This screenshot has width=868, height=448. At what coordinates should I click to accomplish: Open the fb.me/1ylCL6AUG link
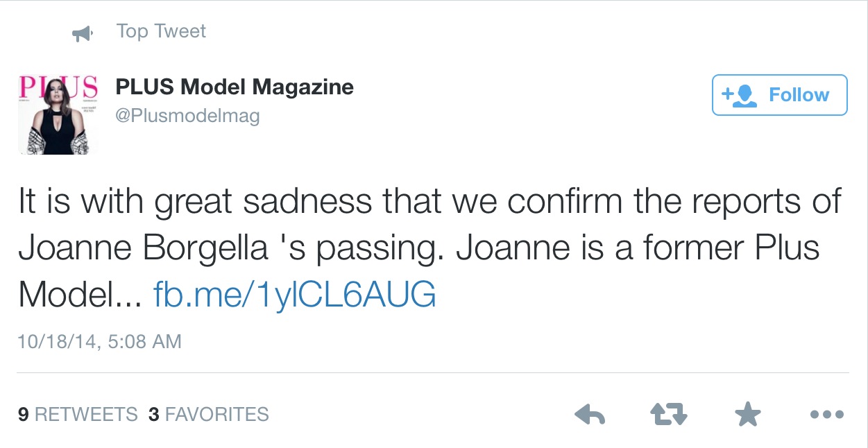[294, 295]
